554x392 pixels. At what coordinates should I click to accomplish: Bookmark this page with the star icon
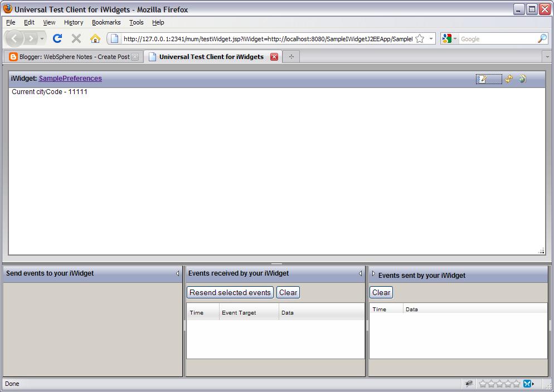click(419, 38)
